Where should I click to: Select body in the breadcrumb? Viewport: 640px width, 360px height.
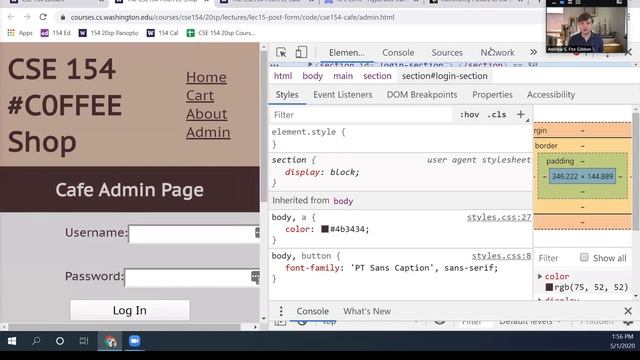coord(312,76)
